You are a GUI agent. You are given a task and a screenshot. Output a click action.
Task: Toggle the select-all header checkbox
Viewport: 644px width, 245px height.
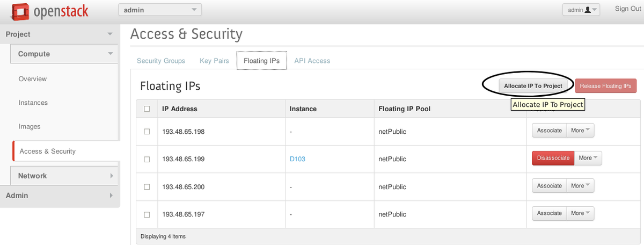click(x=147, y=109)
